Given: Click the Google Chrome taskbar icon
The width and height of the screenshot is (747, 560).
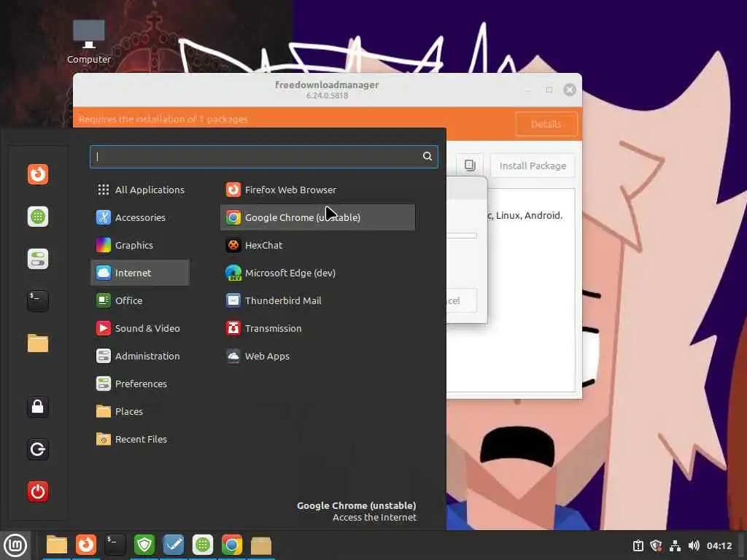Looking at the screenshot, I should (x=232, y=545).
